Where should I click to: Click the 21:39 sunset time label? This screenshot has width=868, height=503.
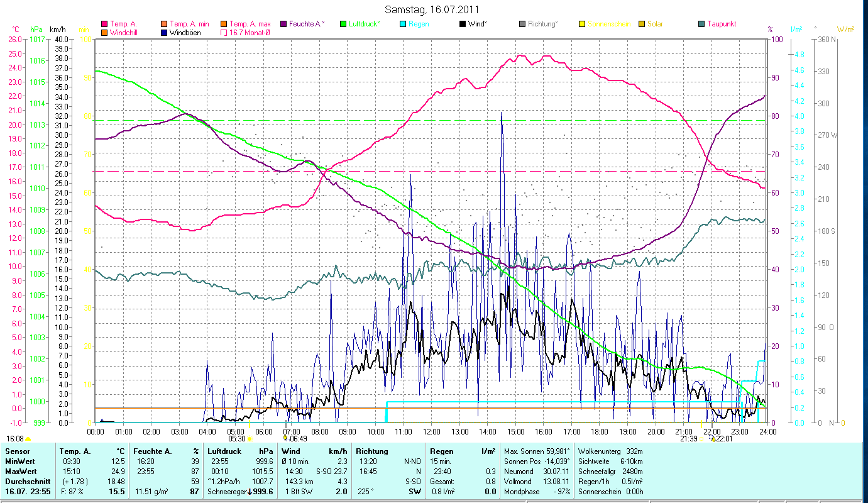(x=689, y=439)
